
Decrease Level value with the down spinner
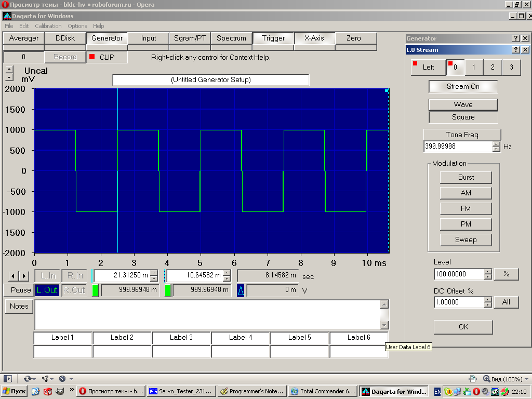[x=487, y=277]
